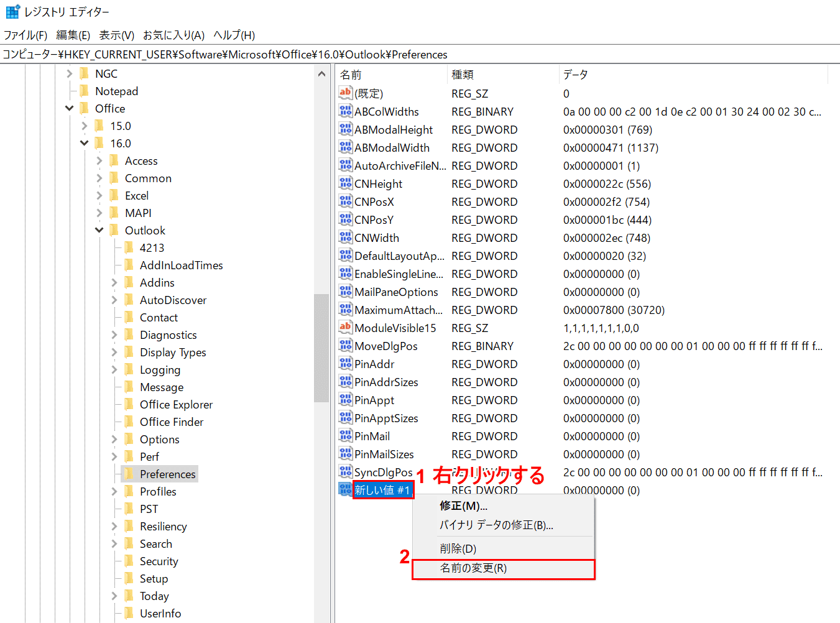Click the registry path address bar

click(x=373, y=55)
